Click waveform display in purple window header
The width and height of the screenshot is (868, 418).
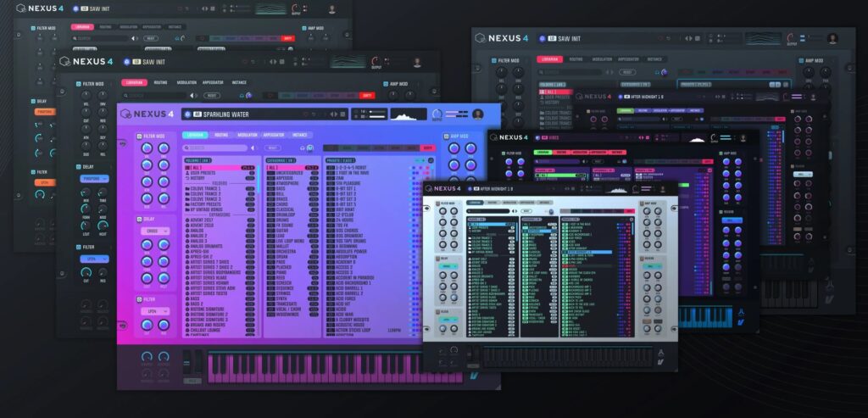click(x=409, y=114)
